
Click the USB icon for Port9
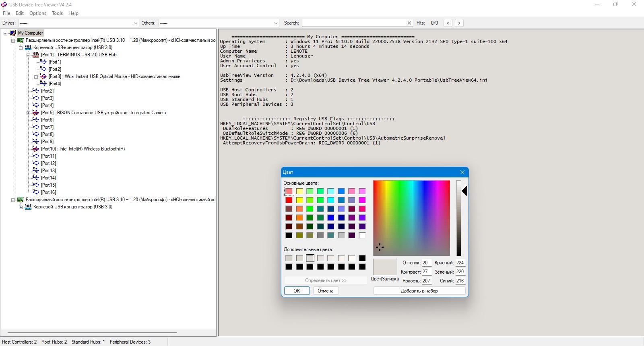(36, 142)
